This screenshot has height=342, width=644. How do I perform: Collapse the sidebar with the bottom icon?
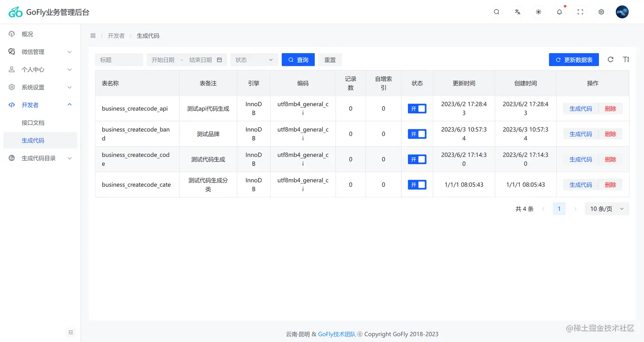[71, 332]
